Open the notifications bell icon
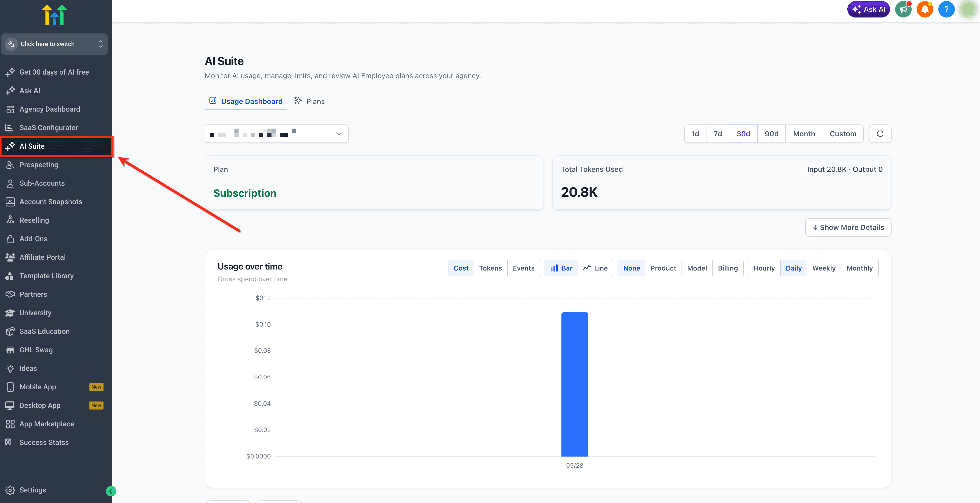 [924, 10]
